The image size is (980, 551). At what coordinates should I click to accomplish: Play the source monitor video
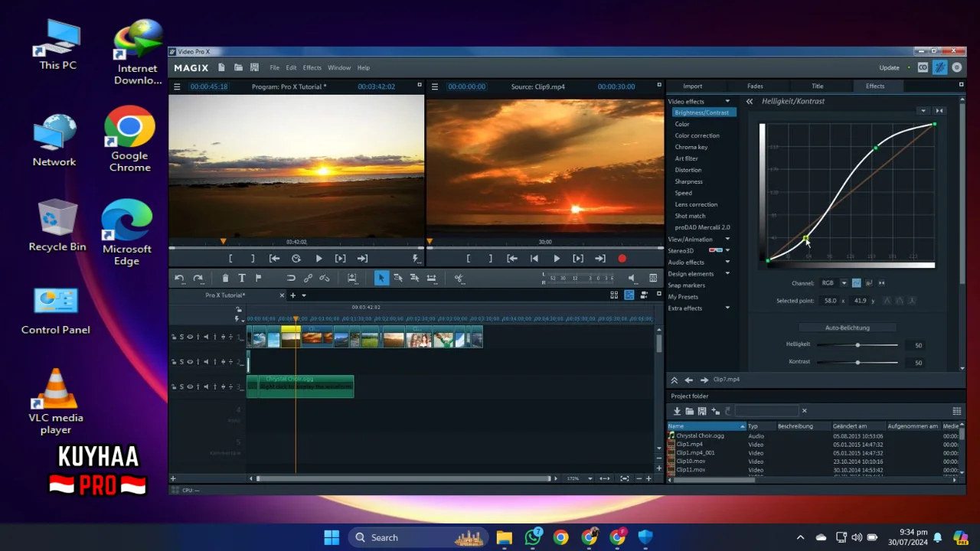557,259
